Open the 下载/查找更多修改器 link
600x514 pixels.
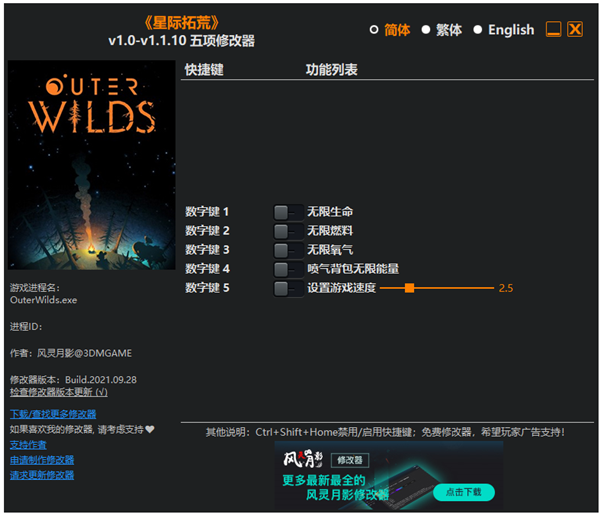click(x=53, y=414)
